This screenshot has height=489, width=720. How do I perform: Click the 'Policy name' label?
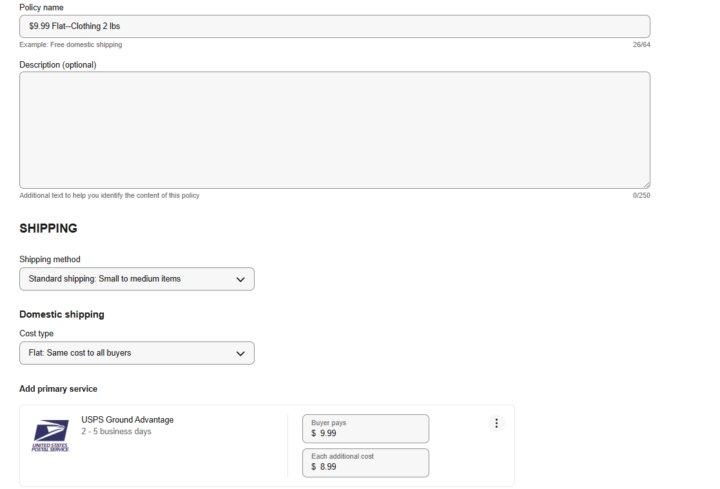(x=41, y=7)
